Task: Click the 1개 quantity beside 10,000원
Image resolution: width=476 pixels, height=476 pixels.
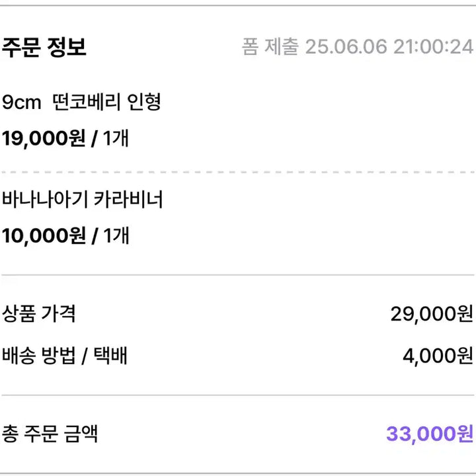Action: pos(116,235)
